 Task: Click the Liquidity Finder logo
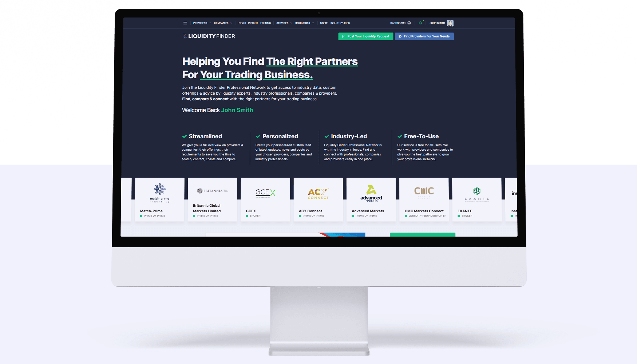[x=209, y=36]
